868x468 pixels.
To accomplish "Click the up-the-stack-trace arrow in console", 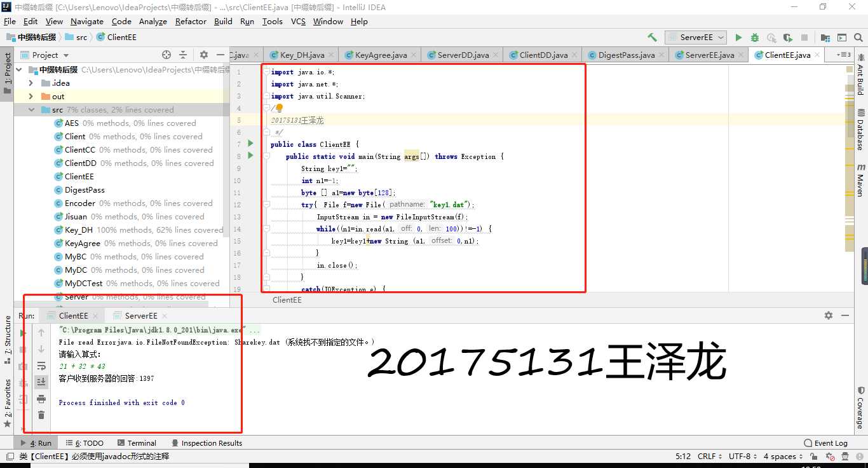I will 41,333.
